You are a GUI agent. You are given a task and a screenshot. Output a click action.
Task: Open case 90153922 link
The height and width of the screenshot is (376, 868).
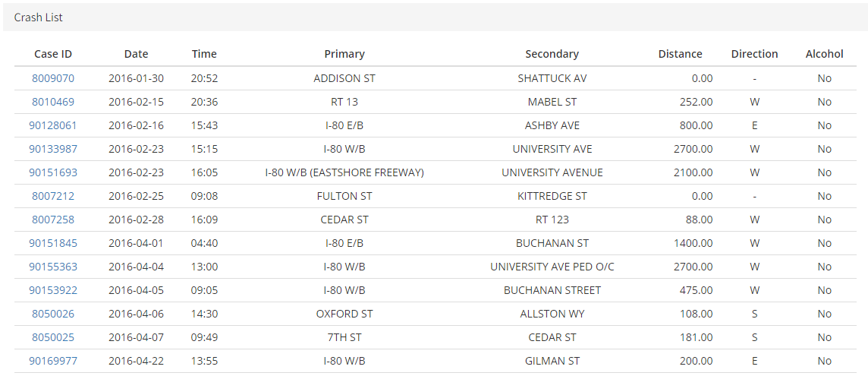pos(53,290)
